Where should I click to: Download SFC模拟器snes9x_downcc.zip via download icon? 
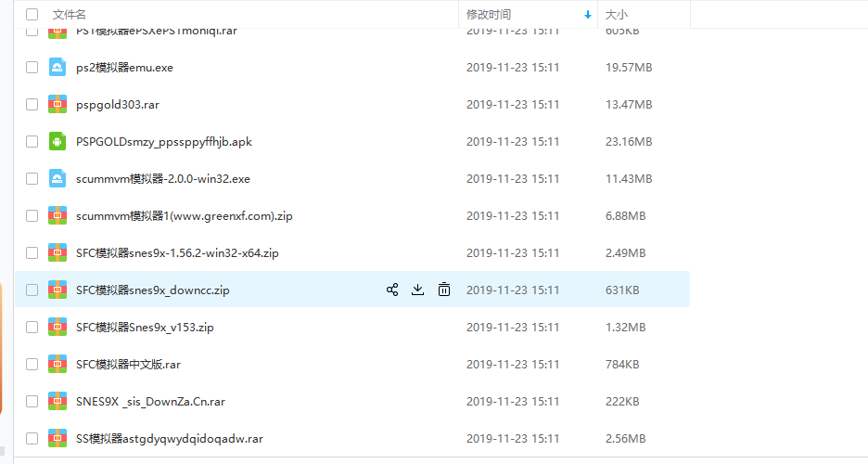pos(418,290)
